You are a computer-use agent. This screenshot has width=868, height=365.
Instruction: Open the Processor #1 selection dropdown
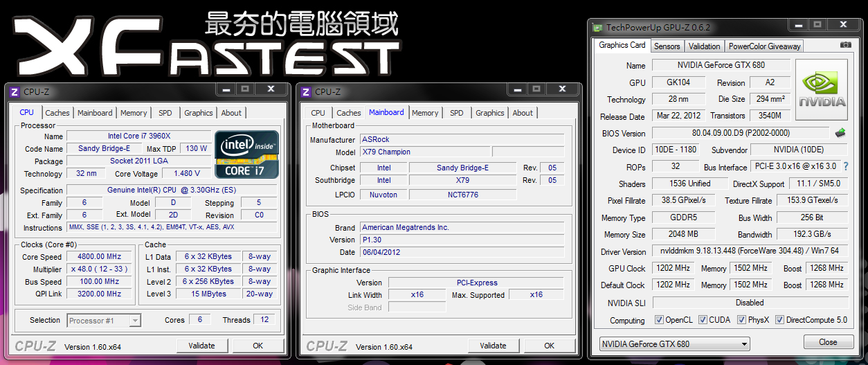coord(105,320)
